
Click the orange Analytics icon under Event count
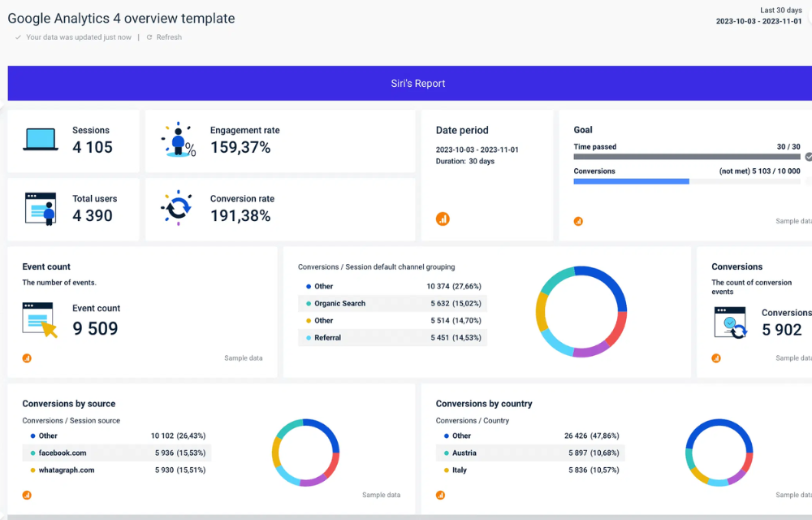[x=27, y=357]
